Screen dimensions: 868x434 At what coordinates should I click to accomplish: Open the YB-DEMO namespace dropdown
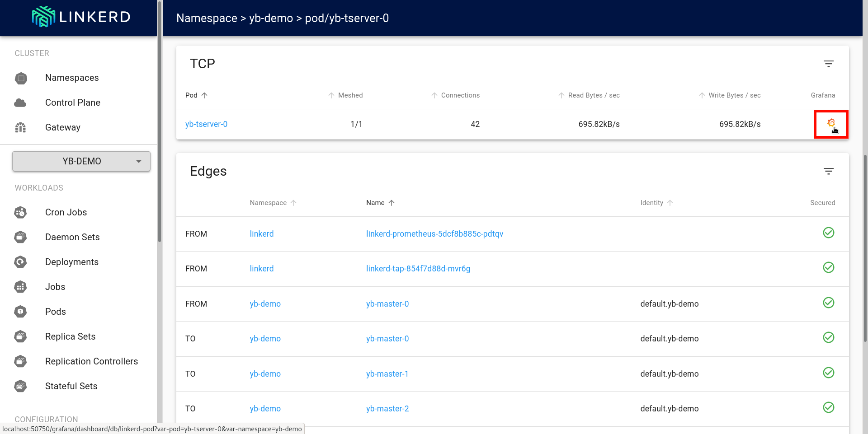pos(81,161)
